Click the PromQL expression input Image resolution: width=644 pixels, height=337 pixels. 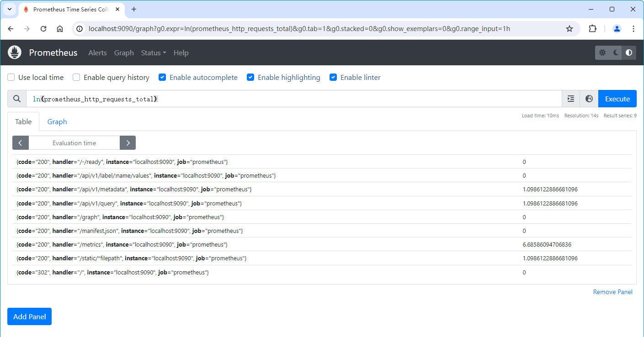294,99
